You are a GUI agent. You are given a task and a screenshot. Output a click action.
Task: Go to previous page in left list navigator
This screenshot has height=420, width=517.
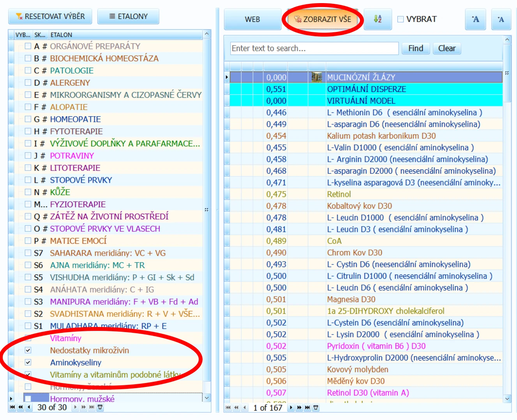21,407
